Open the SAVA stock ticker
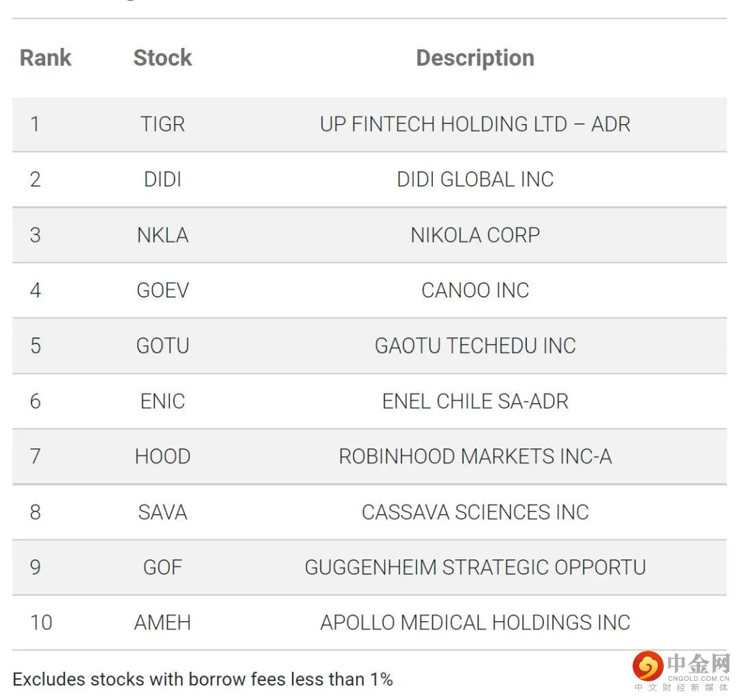This screenshot has width=740, height=700. pos(162,512)
